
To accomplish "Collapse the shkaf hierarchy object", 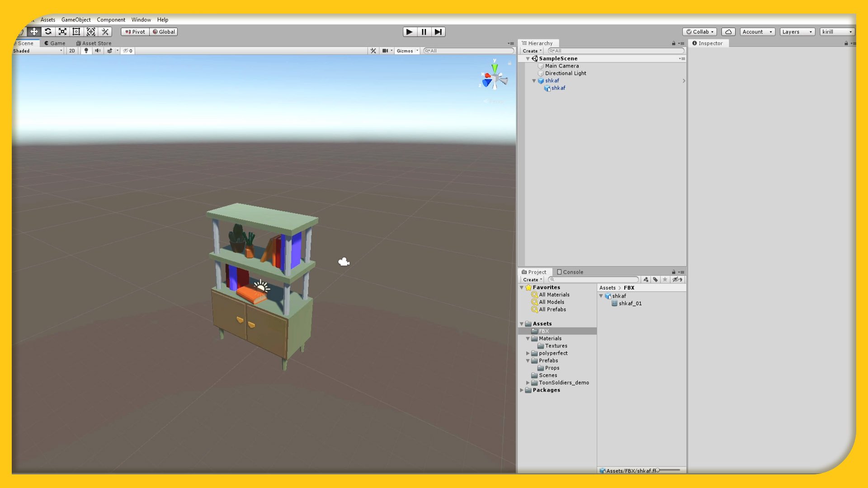I will (534, 81).
